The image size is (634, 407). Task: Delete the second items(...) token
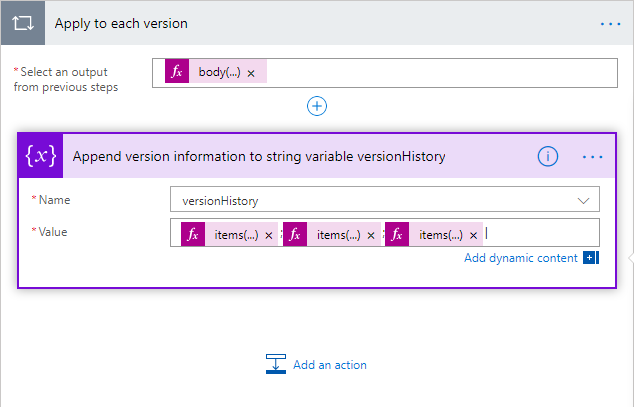(371, 235)
